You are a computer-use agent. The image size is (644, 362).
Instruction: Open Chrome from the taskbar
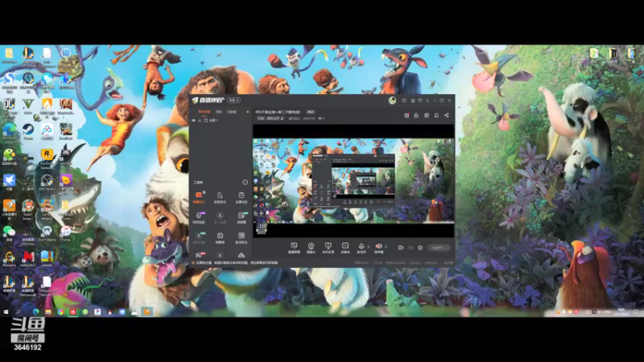point(60,312)
